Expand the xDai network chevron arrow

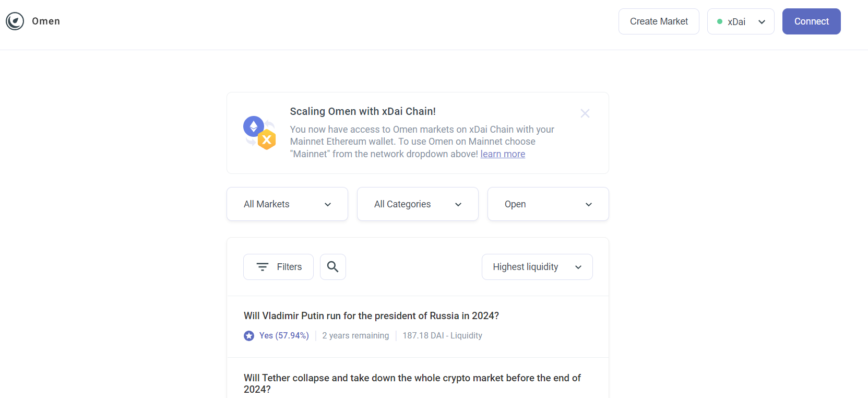762,22
